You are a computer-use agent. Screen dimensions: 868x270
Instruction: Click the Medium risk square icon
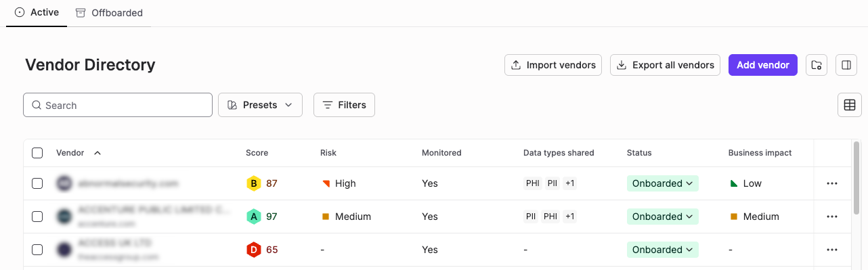(x=326, y=217)
